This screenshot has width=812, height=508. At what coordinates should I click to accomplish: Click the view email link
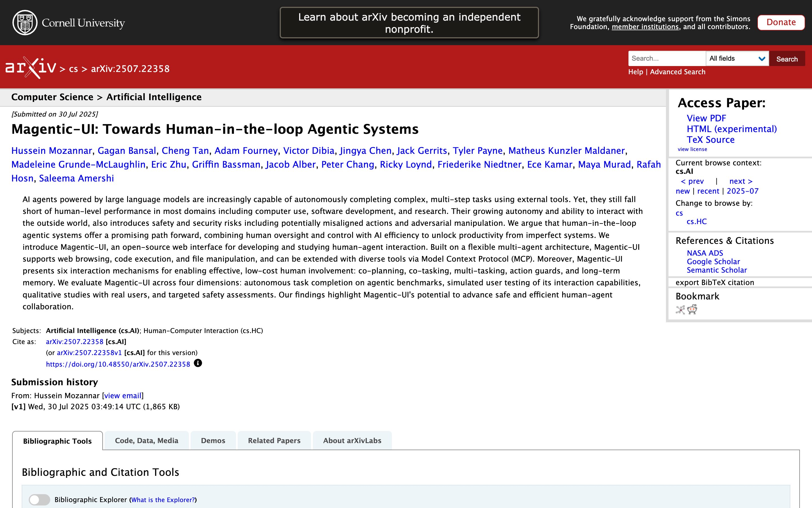[123, 396]
